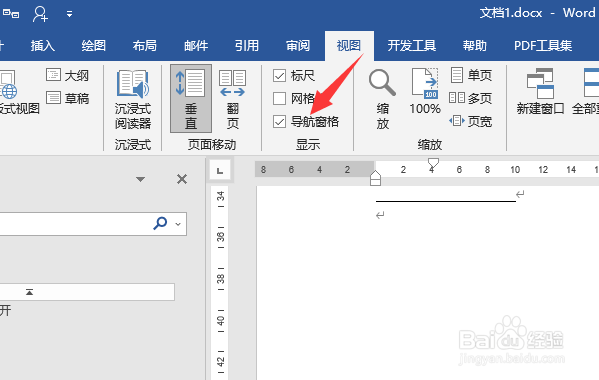
Task: Open navigation pane options dropdown arrow
Action: coord(140,179)
